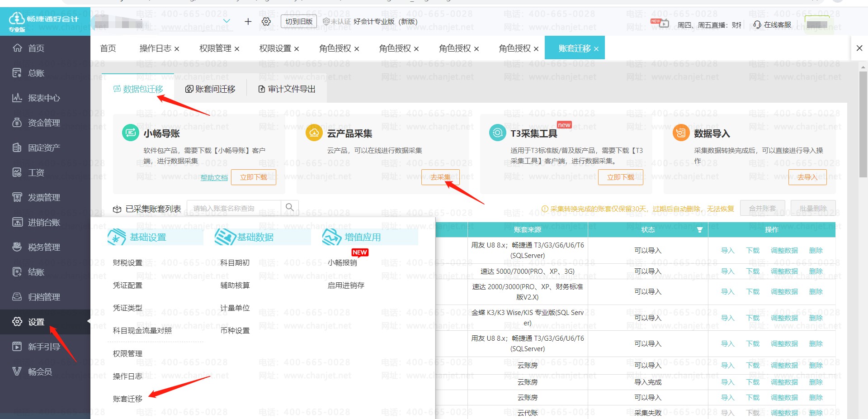Switch to the 账套间迁移 tab
The height and width of the screenshot is (419, 868).
(x=210, y=89)
